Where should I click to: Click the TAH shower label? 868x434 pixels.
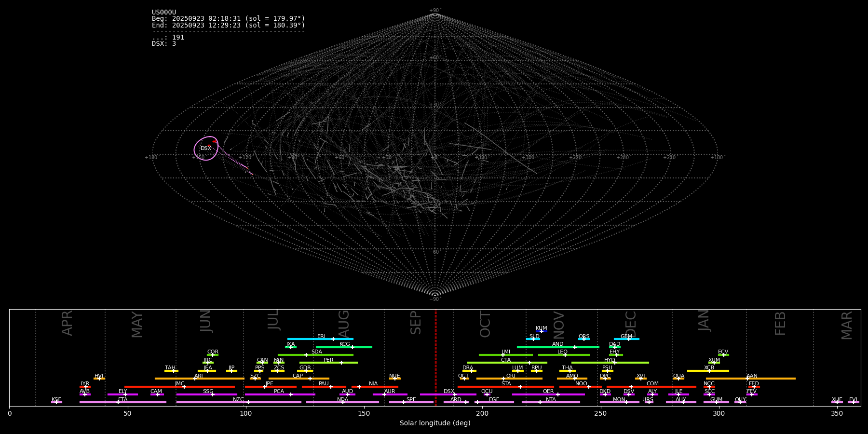coord(170,368)
